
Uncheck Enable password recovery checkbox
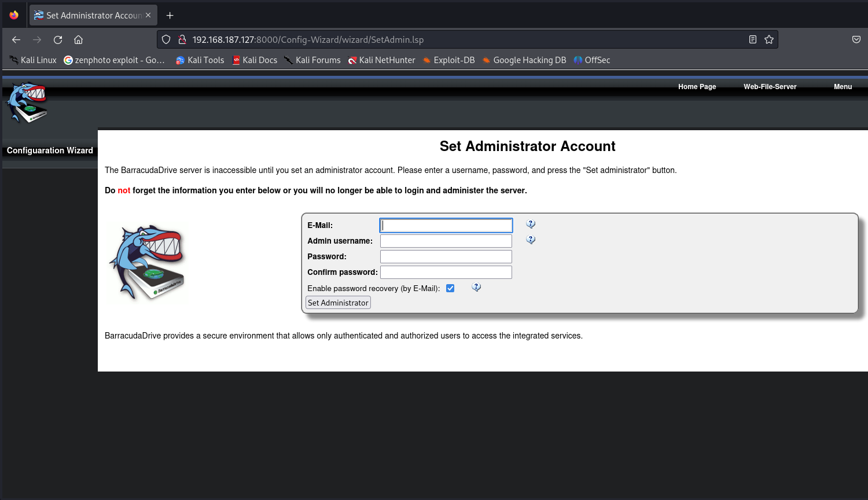450,288
